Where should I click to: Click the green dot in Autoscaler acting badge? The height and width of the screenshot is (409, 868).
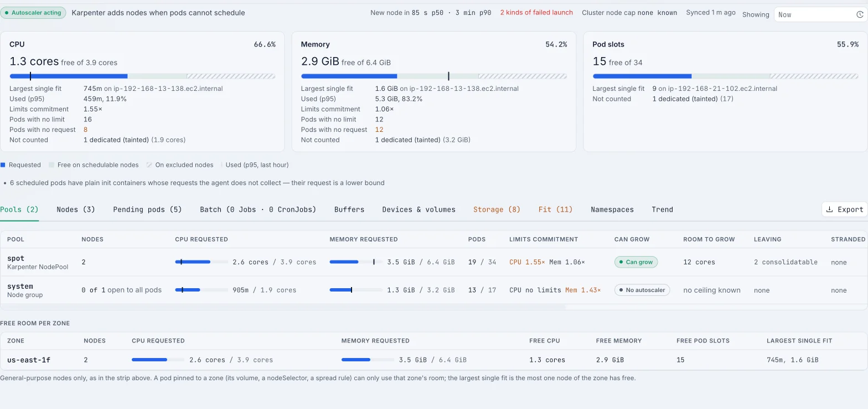click(6, 13)
